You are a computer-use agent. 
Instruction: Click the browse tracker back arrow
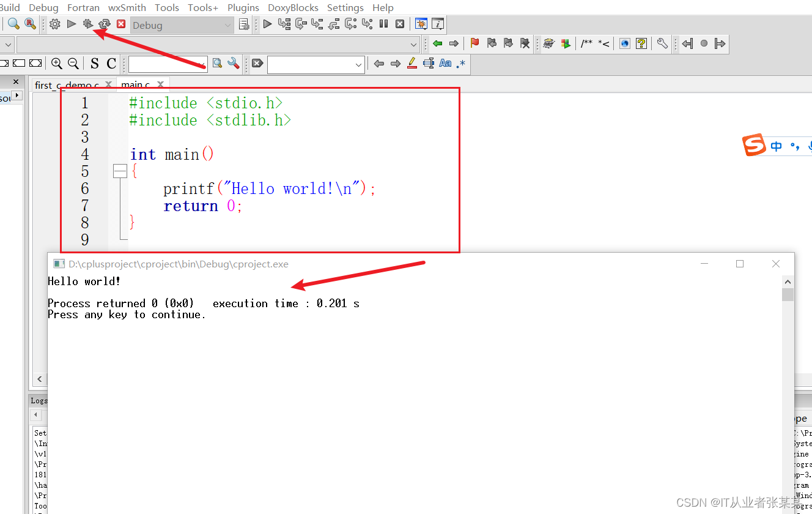point(687,43)
